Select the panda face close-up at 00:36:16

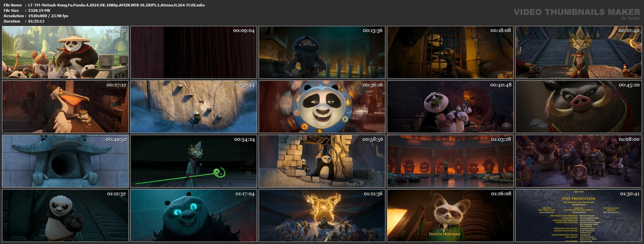point(322,107)
